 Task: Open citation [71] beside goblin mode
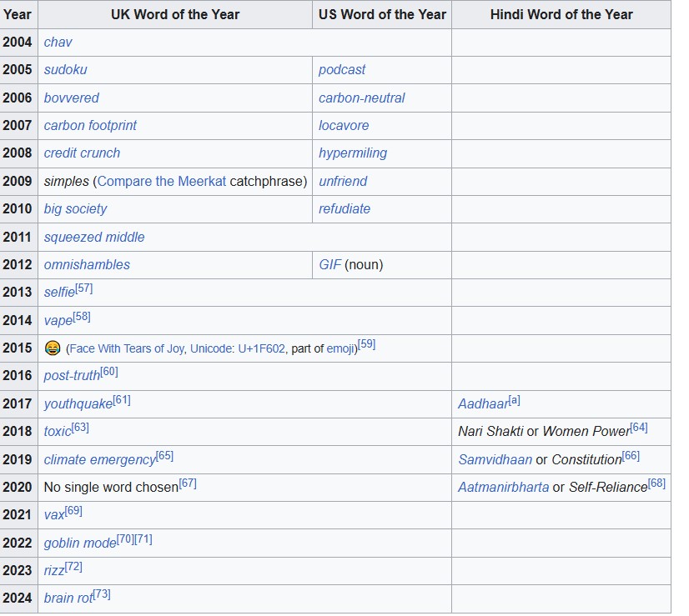tap(143, 539)
